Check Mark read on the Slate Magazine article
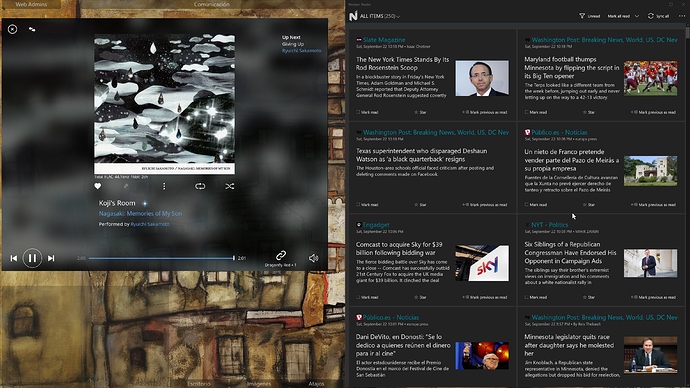 click(367, 112)
